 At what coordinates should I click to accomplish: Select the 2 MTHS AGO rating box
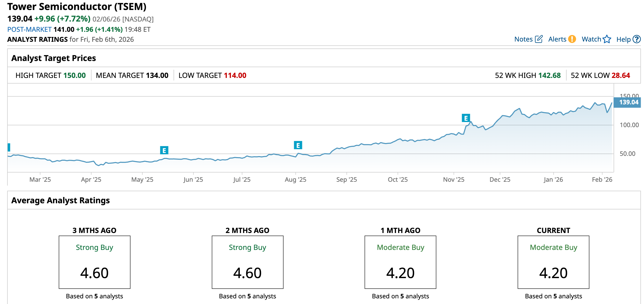pos(247,262)
